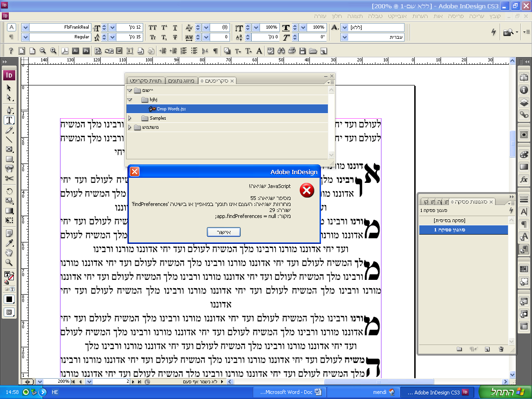Toggle All Caps TT formatting button
This screenshot has height=399, width=532.
[x=153, y=28]
